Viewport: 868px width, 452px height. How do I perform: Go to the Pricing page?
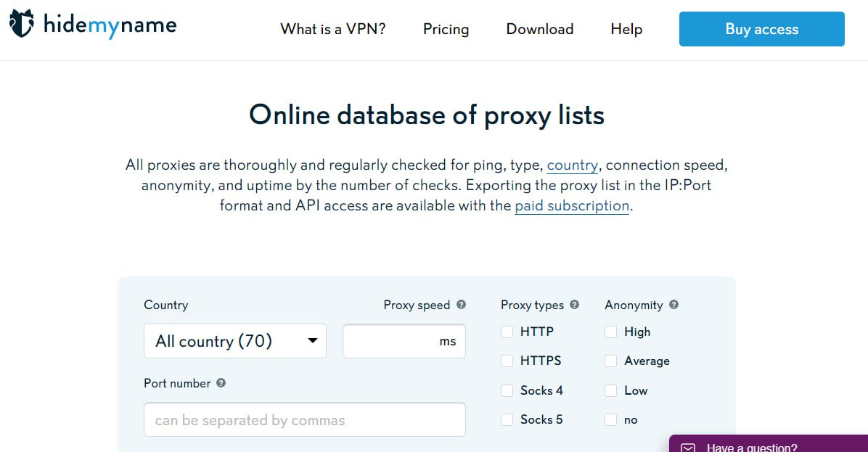(446, 29)
